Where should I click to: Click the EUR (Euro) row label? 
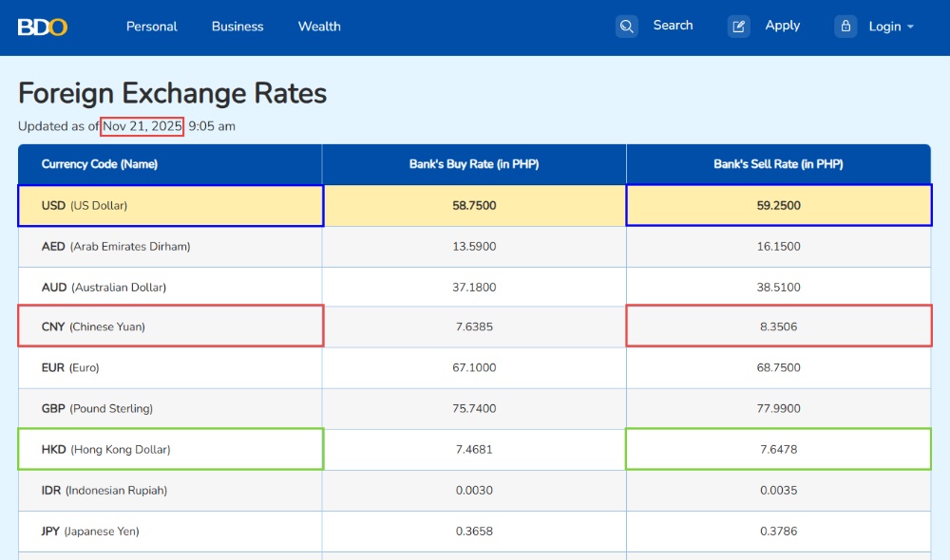click(70, 367)
